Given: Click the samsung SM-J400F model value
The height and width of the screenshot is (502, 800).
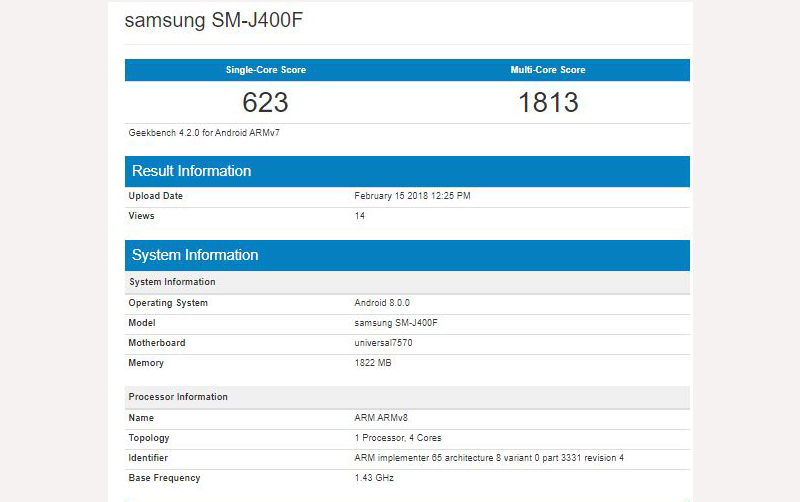Looking at the screenshot, I should pyautogui.click(x=396, y=323).
